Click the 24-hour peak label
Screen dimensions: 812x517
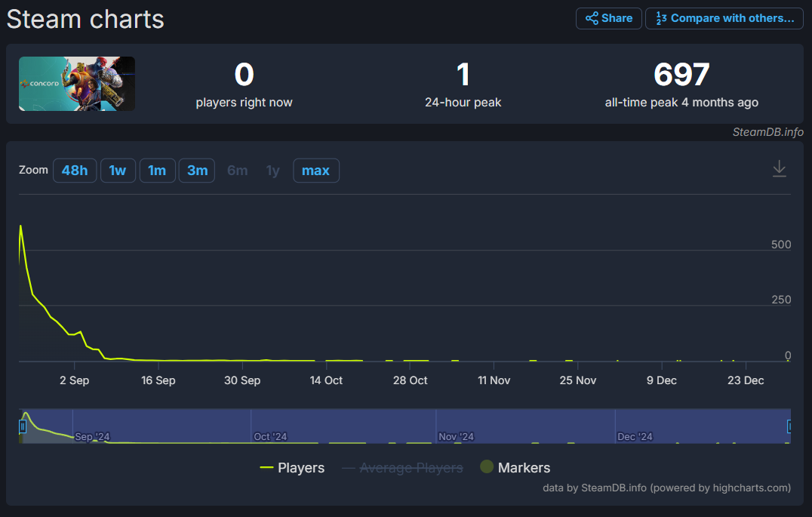coord(463,103)
